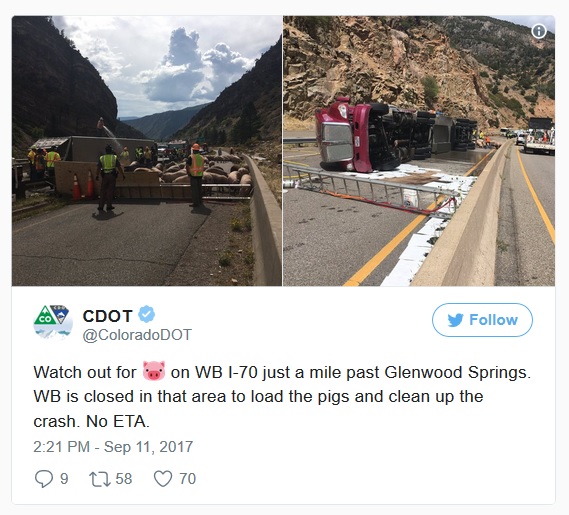Viewport: 569px width, 515px height.
Task: Open the CDOT display name
Action: pyautogui.click(x=107, y=316)
